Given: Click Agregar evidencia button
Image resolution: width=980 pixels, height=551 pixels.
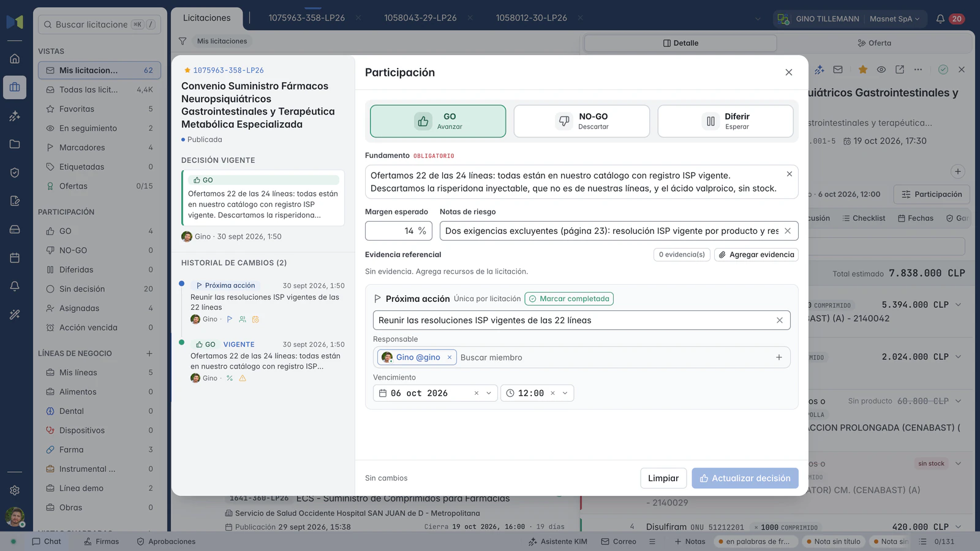Looking at the screenshot, I should coord(756,255).
